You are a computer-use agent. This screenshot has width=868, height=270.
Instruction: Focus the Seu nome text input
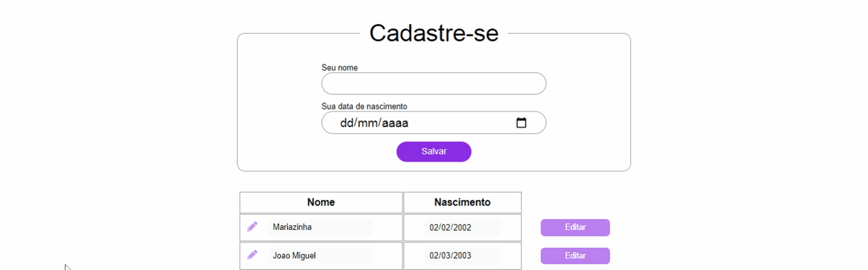click(x=433, y=84)
